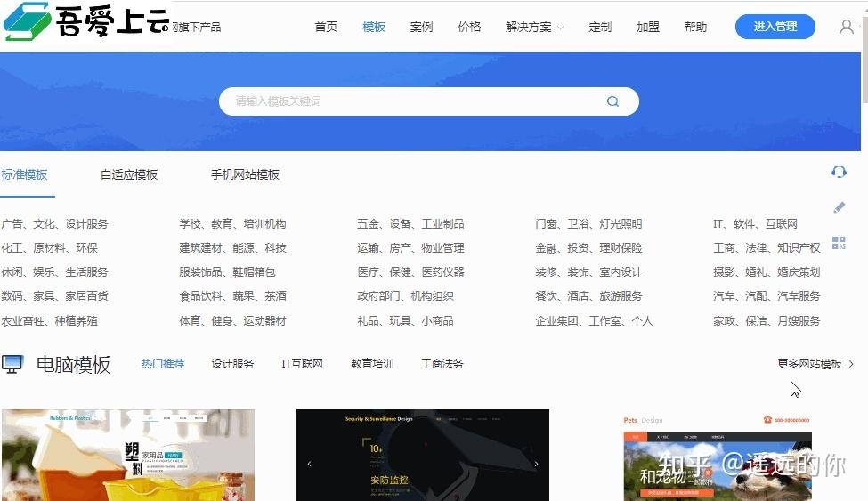Select 设计服务 filter tab

(x=232, y=364)
